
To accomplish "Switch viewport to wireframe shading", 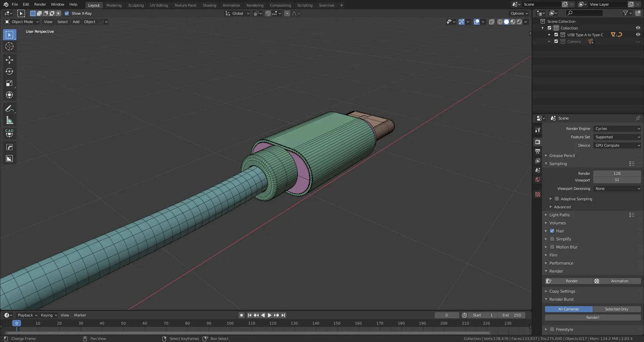I will tap(500, 22).
